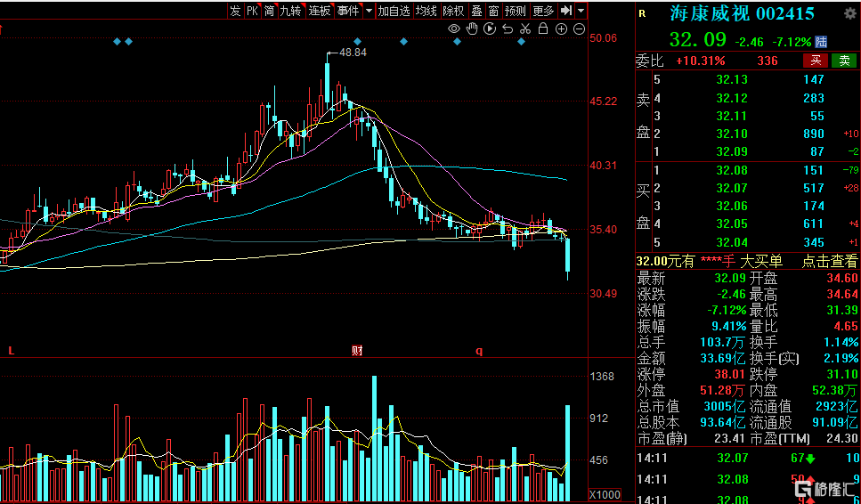Viewport: 861px width, 504px height.
Task: Click the 1368 volume axis label
Action: pyautogui.click(x=603, y=377)
